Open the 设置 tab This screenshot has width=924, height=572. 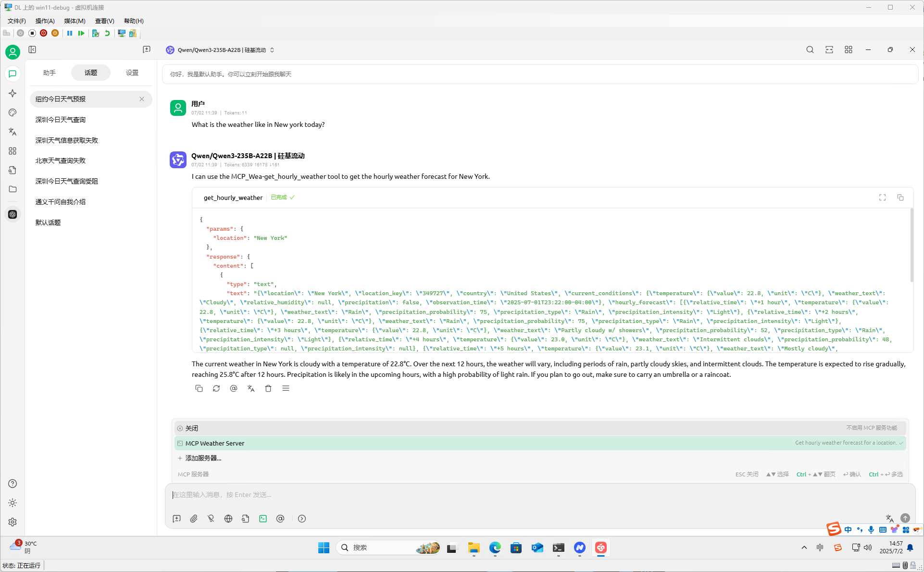[132, 73]
